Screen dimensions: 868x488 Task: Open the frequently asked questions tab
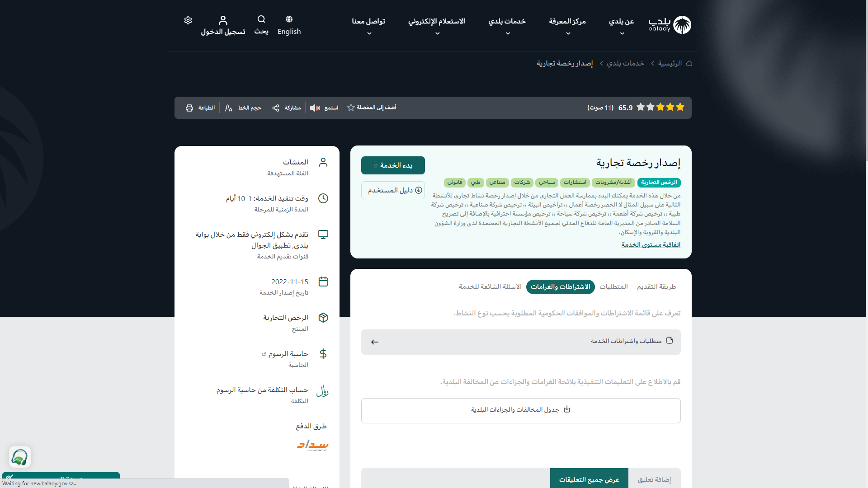click(x=490, y=287)
